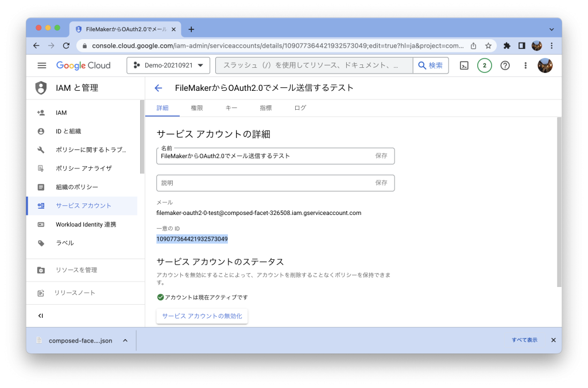This screenshot has width=588, height=388.
Task: Click the site lock icon in address bar
Action: click(x=84, y=46)
